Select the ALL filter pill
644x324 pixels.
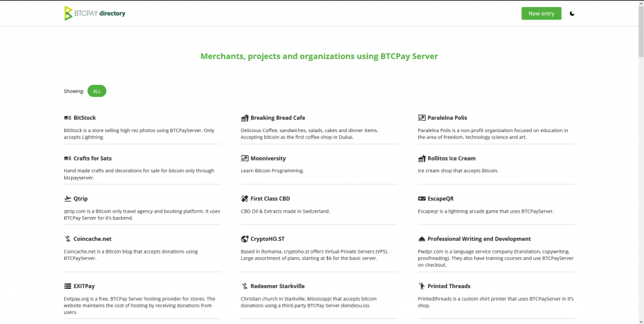(x=97, y=91)
